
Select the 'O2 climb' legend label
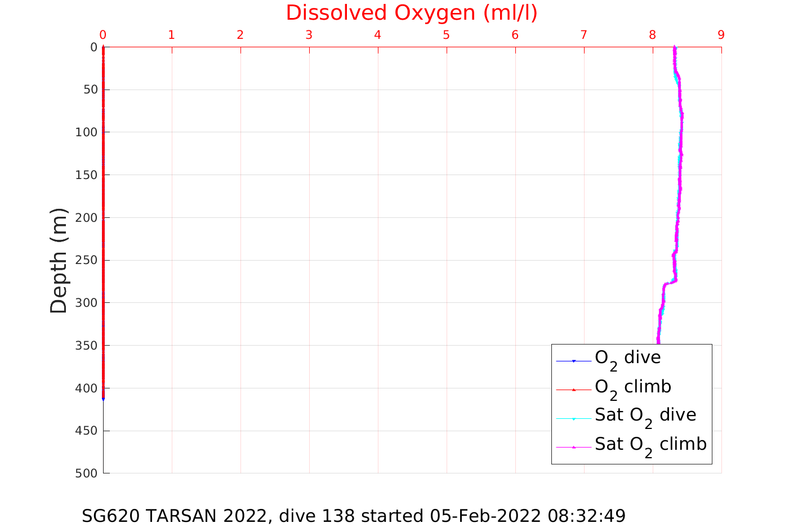pyautogui.click(x=632, y=387)
